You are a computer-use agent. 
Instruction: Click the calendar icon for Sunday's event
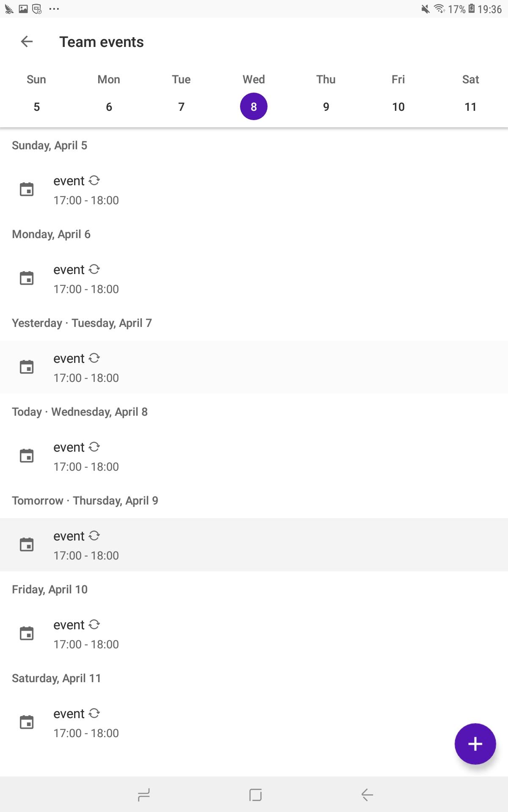point(27,189)
